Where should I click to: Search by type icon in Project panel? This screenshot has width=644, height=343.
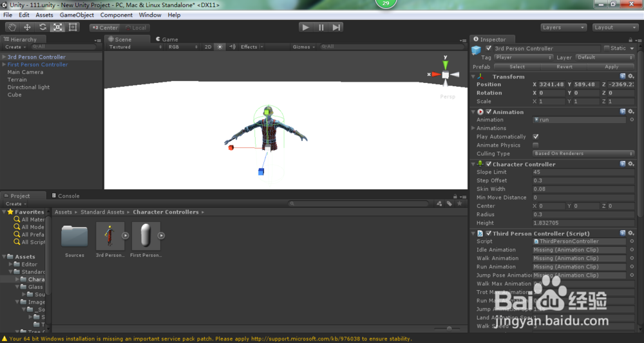point(439,203)
